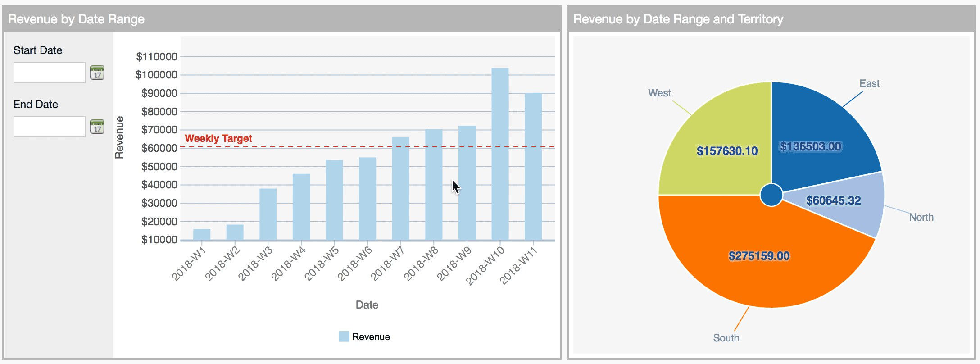Viewport: 980px width, 364px height.
Task: Click the End Date input field
Action: (50, 127)
